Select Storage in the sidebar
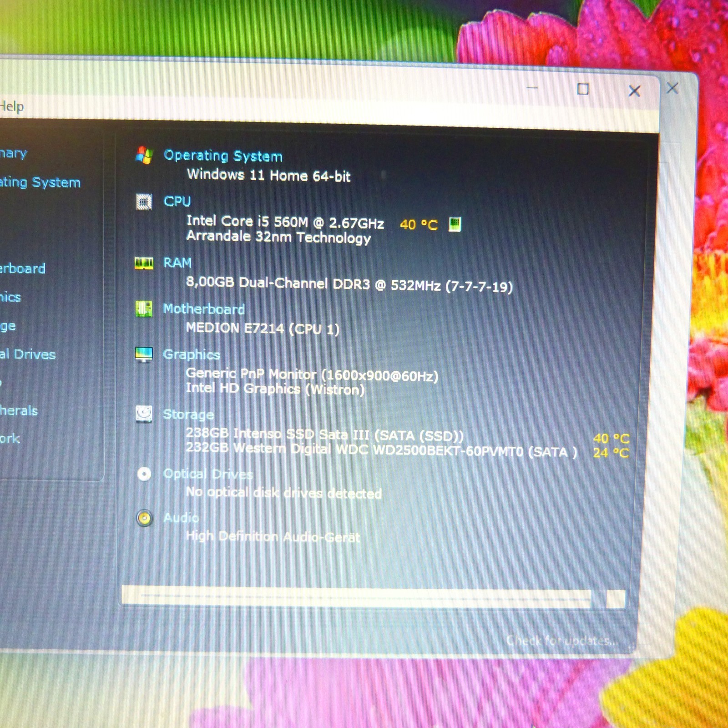Viewport: 728px width, 728px height. (8, 326)
